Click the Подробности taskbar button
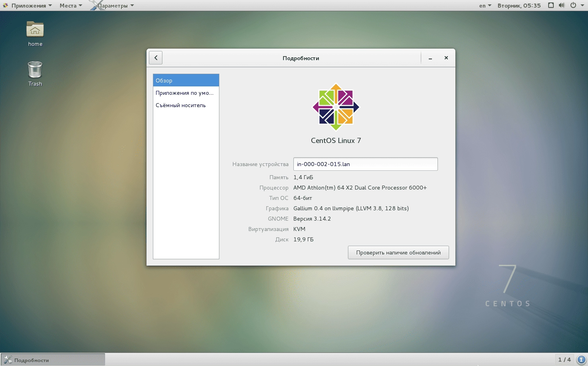 (53, 360)
